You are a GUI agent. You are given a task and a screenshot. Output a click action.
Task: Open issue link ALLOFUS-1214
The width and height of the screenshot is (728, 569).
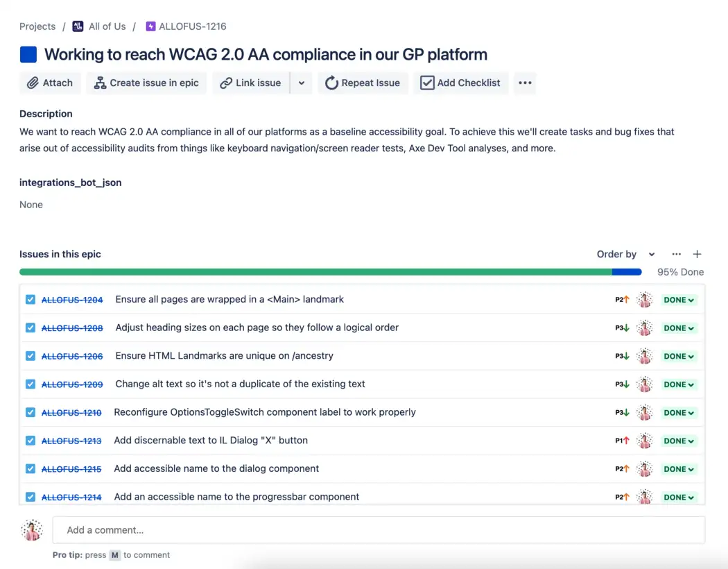pos(71,498)
